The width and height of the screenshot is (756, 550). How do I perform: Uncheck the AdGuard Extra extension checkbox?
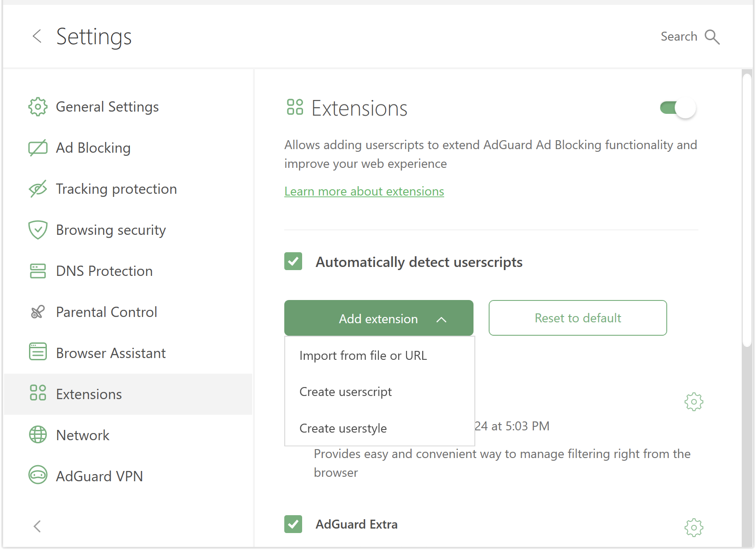(x=293, y=524)
